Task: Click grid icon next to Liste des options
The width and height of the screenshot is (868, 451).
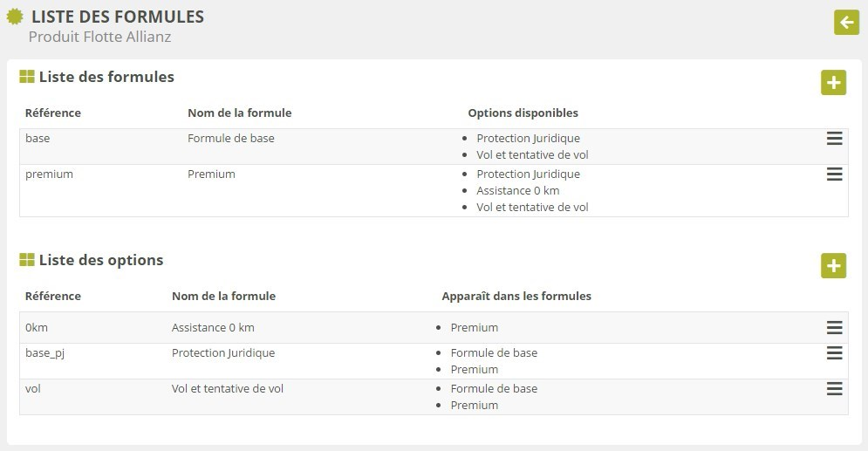Action: click(x=27, y=260)
